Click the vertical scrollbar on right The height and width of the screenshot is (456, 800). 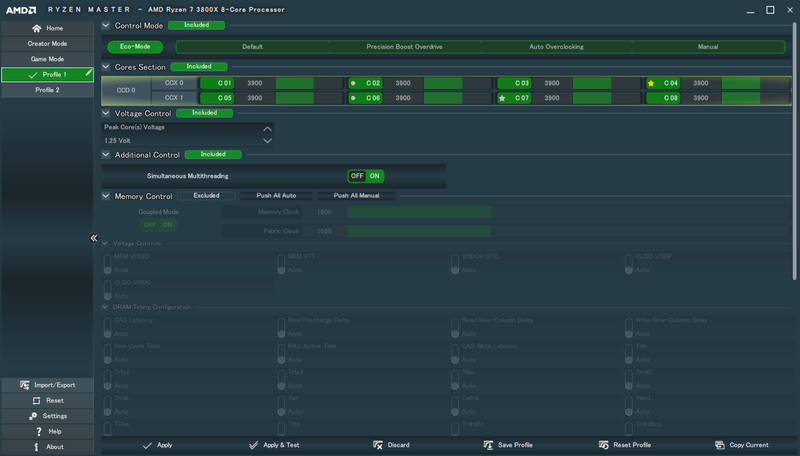794,151
